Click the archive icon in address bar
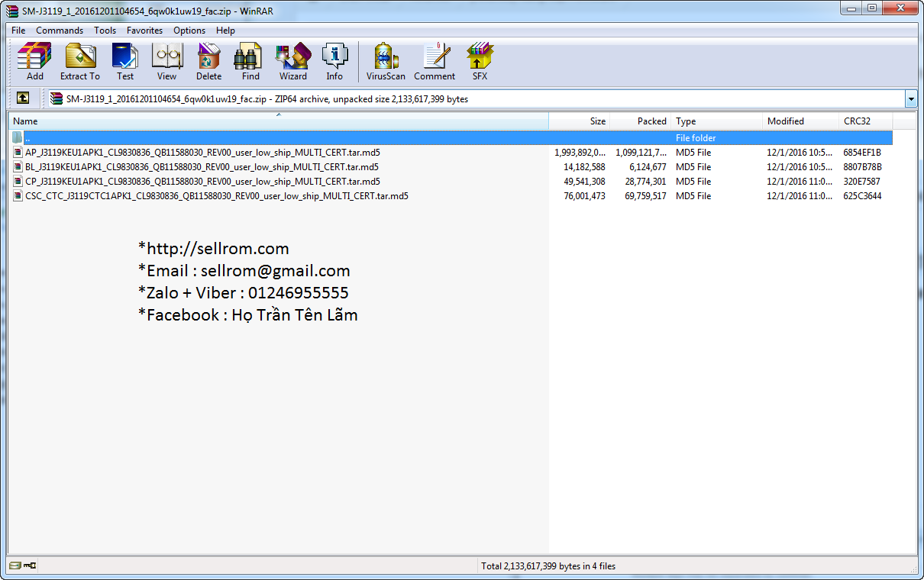 [57, 98]
